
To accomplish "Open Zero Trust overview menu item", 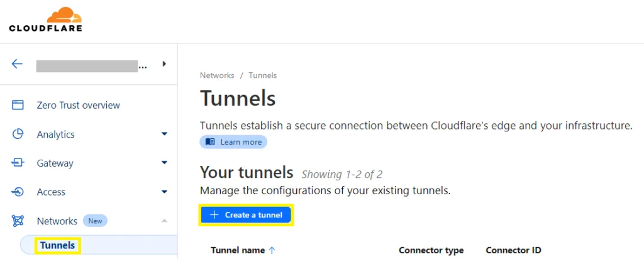I will click(79, 105).
